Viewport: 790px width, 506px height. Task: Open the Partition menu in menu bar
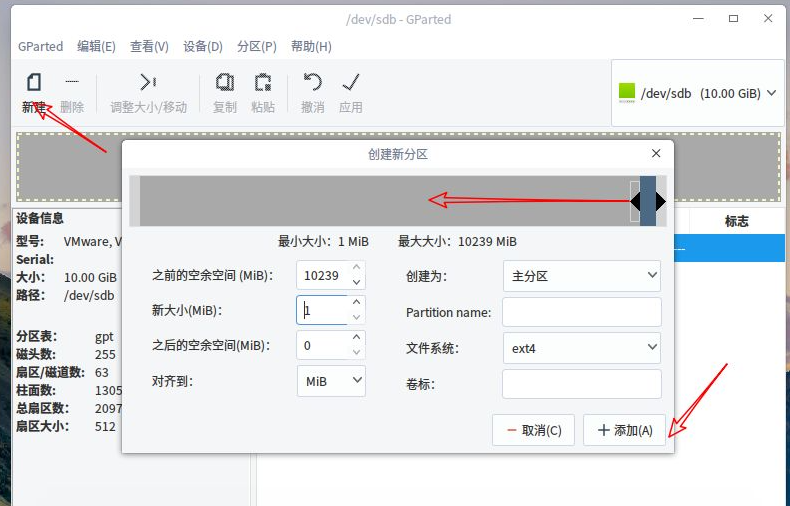pos(256,46)
